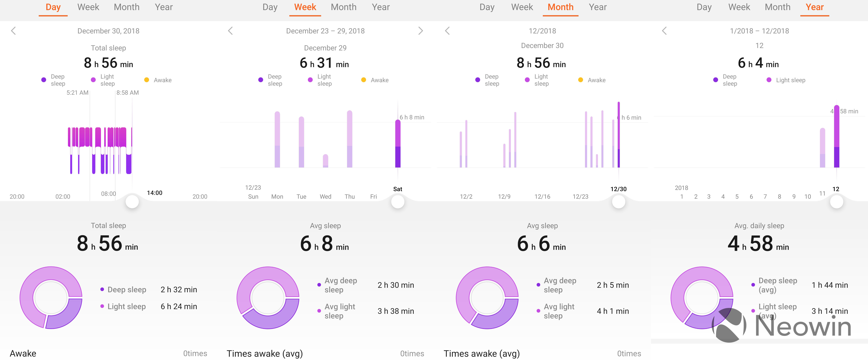Tap the December 30, 2018 date heading

[x=108, y=31]
